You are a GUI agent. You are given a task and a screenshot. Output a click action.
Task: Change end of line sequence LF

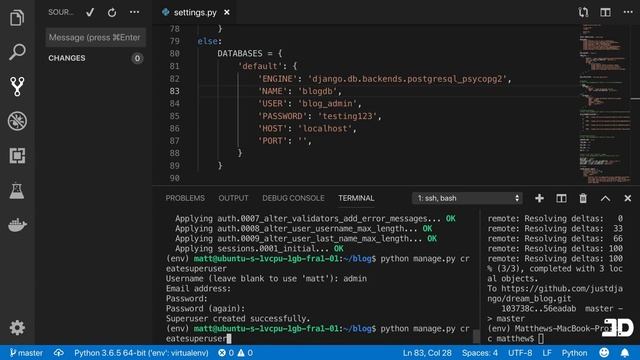pyautogui.click(x=547, y=353)
